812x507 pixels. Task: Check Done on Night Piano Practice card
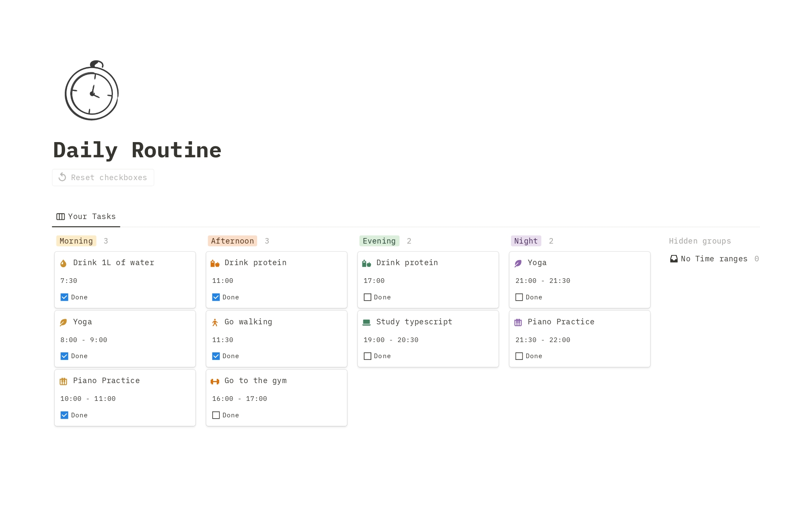(519, 356)
